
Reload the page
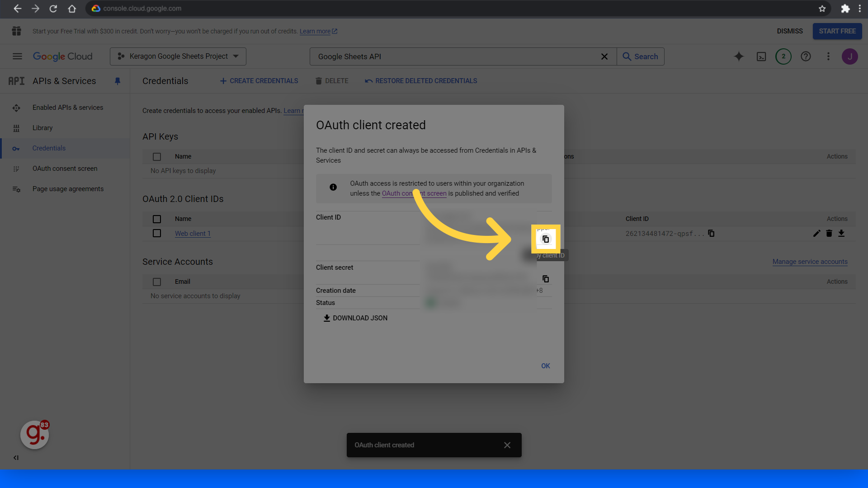(53, 9)
